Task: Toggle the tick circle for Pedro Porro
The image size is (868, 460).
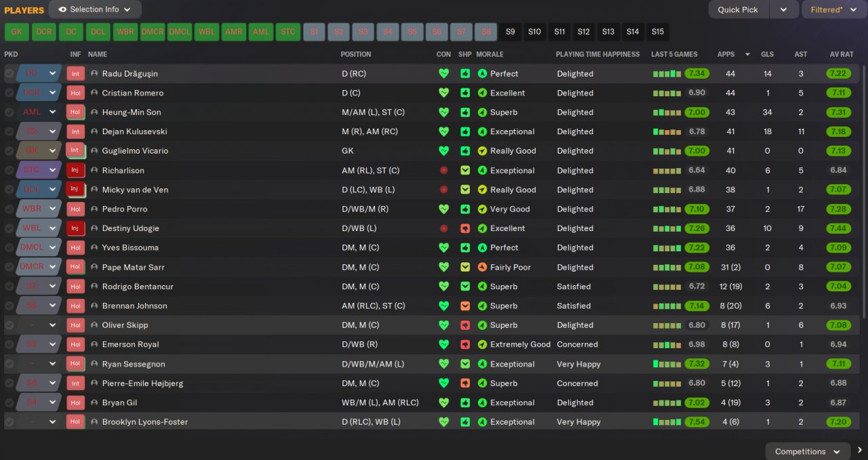Action: tap(9, 209)
